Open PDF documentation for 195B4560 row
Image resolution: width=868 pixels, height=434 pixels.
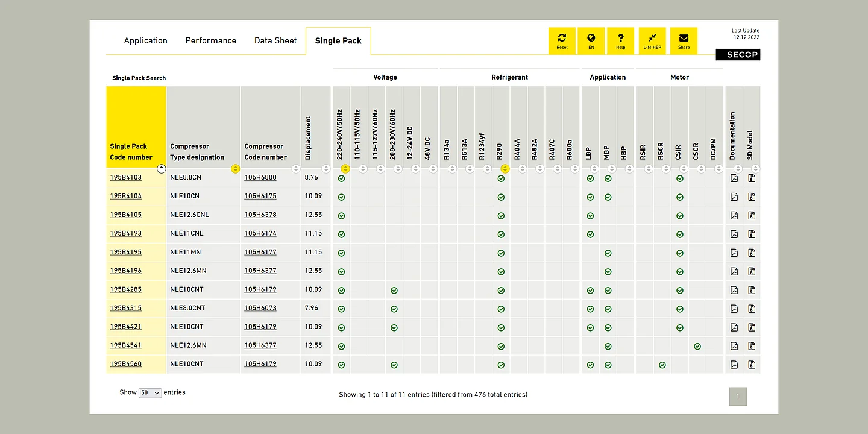734,365
